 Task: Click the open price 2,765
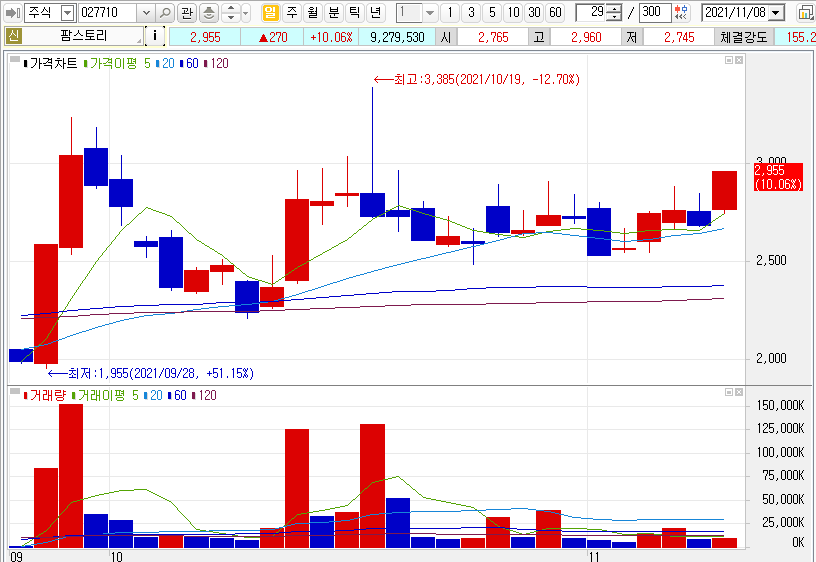[x=493, y=37]
